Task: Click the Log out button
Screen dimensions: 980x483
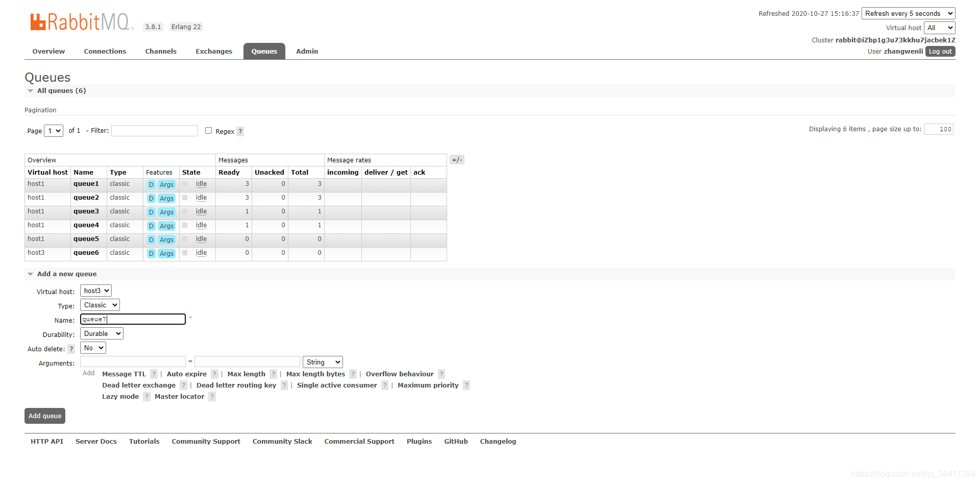Action: pos(940,52)
